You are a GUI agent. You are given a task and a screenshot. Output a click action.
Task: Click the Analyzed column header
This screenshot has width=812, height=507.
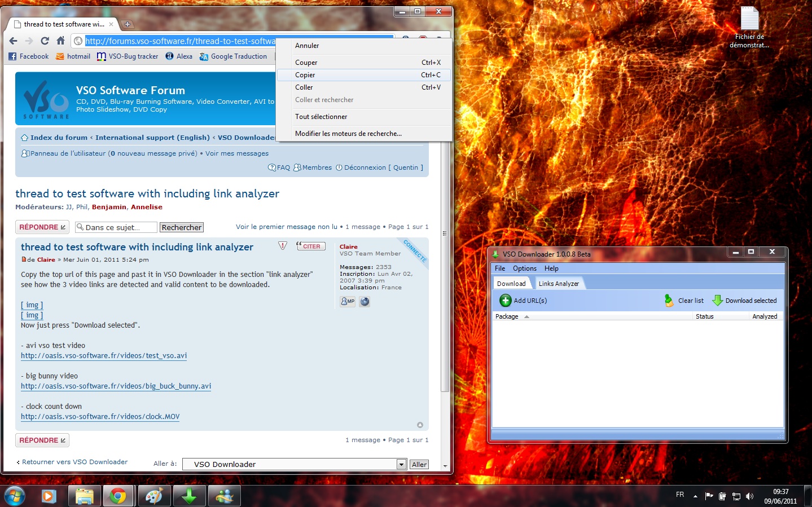[765, 316]
